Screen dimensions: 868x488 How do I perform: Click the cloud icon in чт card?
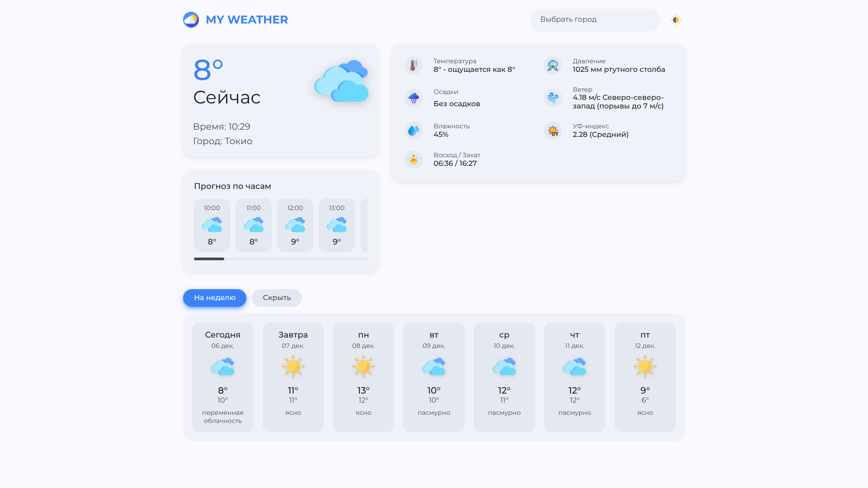tap(575, 366)
